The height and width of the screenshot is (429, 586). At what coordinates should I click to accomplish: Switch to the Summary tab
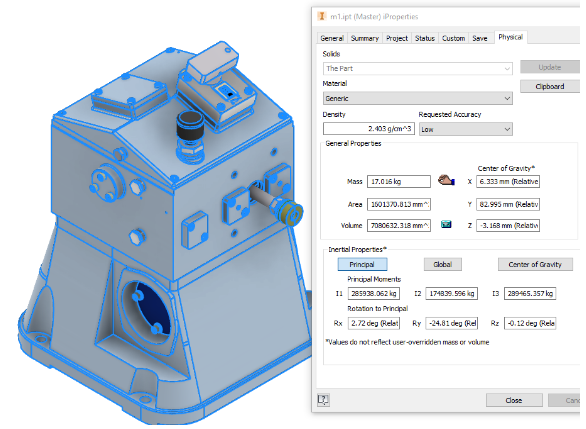[365, 38]
